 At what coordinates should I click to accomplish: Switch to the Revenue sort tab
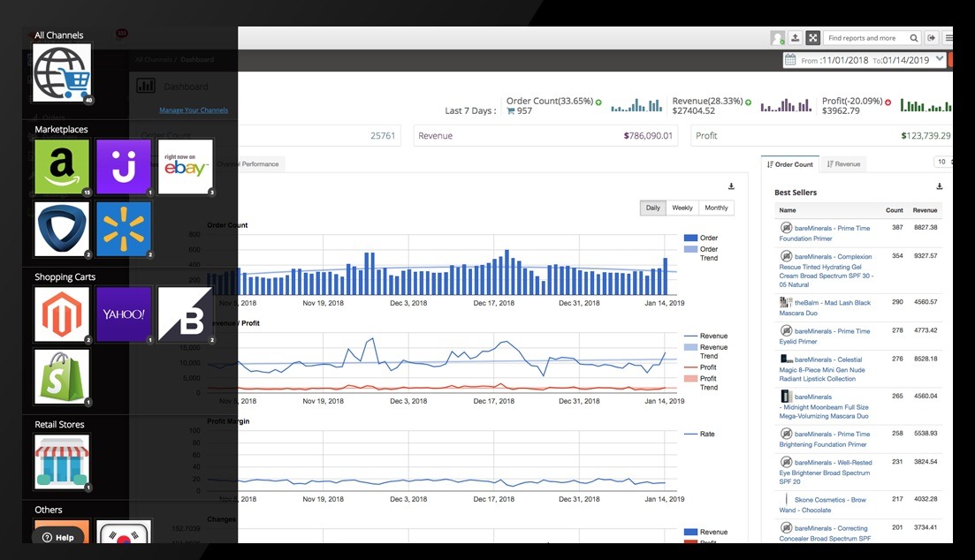[844, 164]
